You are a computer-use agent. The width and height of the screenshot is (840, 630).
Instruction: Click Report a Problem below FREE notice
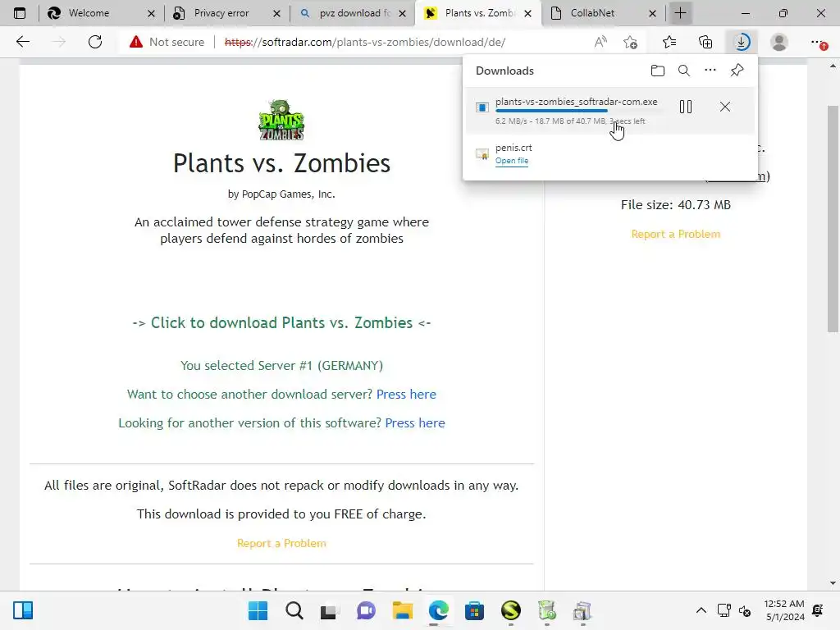tap(282, 543)
